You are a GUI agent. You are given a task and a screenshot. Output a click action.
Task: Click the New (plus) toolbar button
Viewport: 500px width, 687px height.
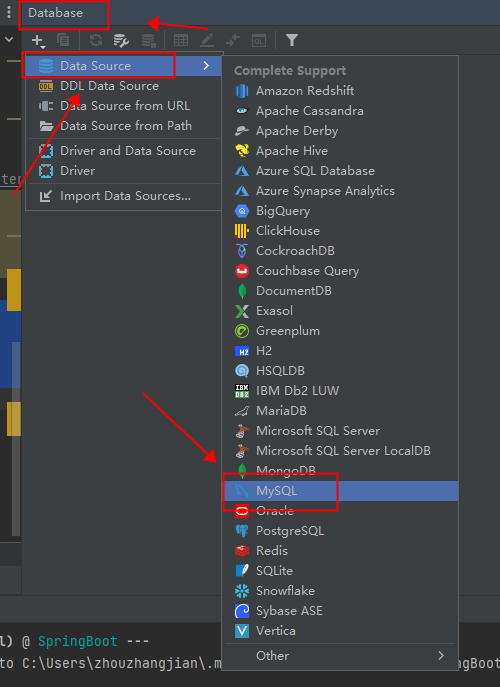click(x=38, y=41)
